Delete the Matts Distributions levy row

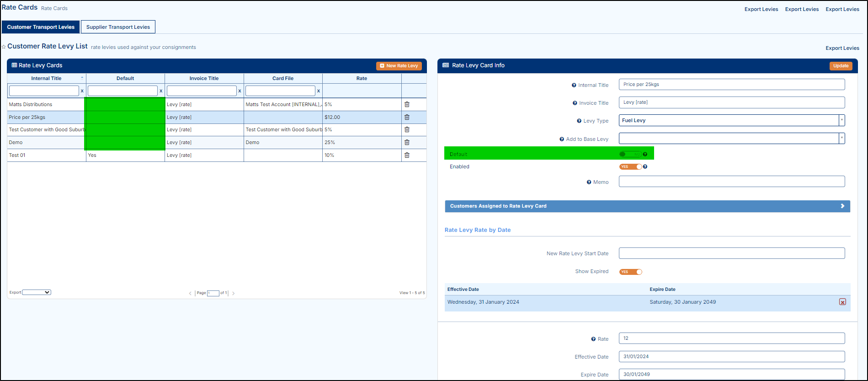[407, 104]
